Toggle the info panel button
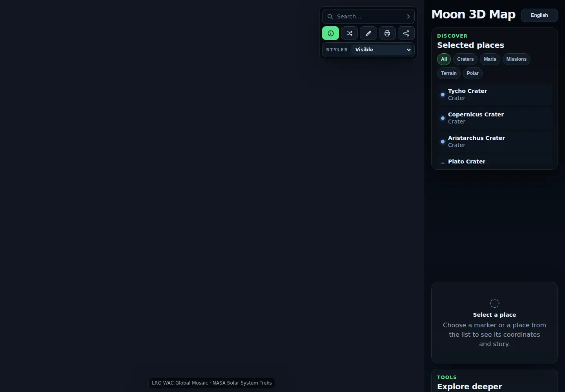 (x=330, y=33)
